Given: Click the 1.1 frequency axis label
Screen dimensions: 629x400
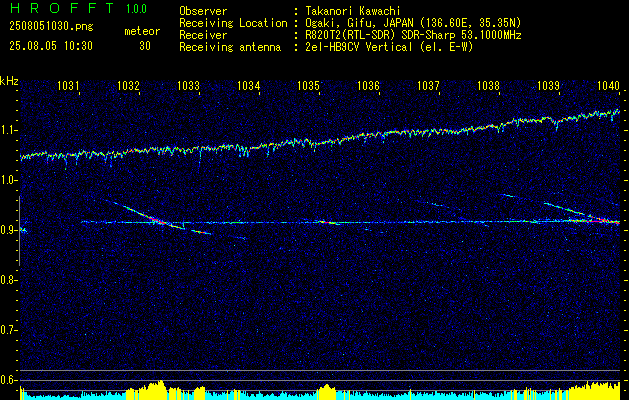Looking at the screenshot, I should pos(6,130).
